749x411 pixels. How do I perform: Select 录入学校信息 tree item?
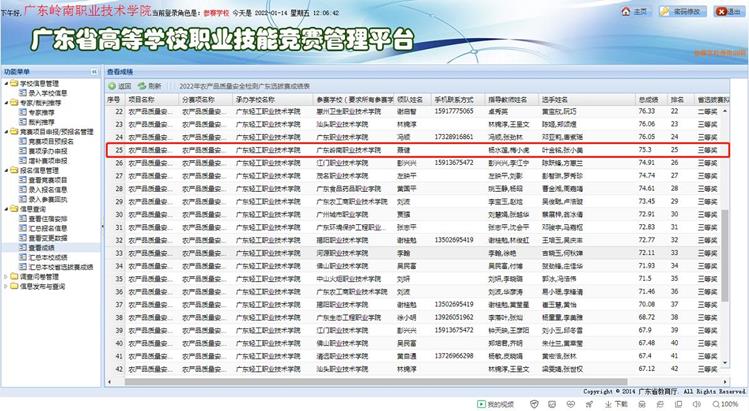(42, 93)
